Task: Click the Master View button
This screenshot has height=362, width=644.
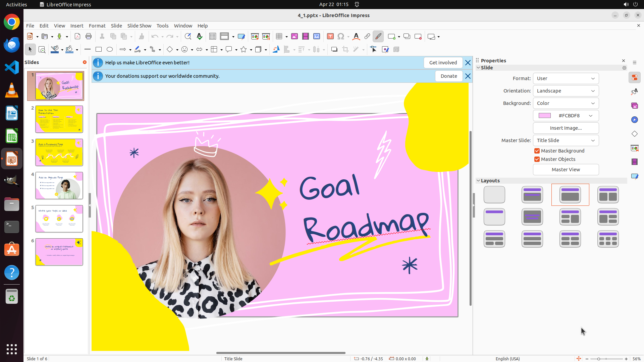Action: pos(566,170)
